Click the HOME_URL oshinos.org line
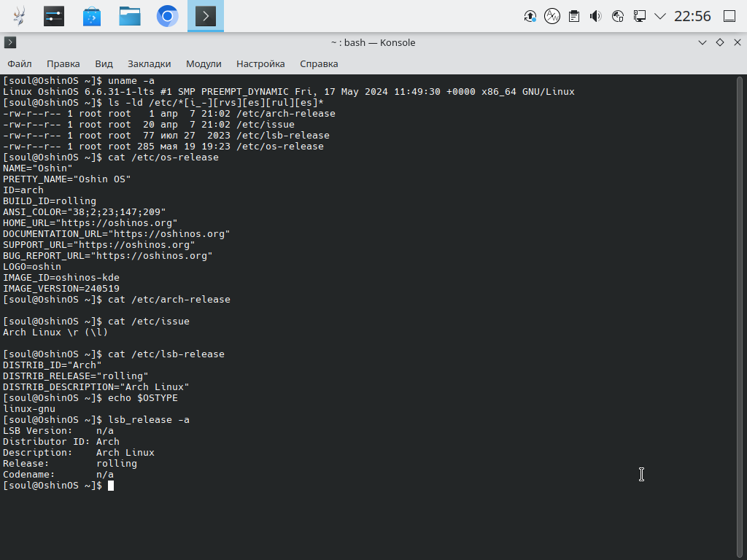This screenshot has width=747, height=560. click(90, 223)
